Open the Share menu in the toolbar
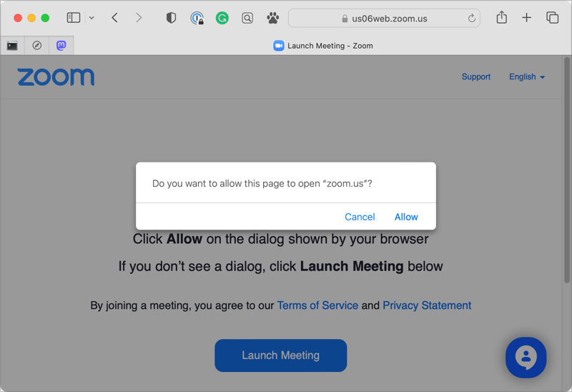The width and height of the screenshot is (572, 392). pos(501,18)
